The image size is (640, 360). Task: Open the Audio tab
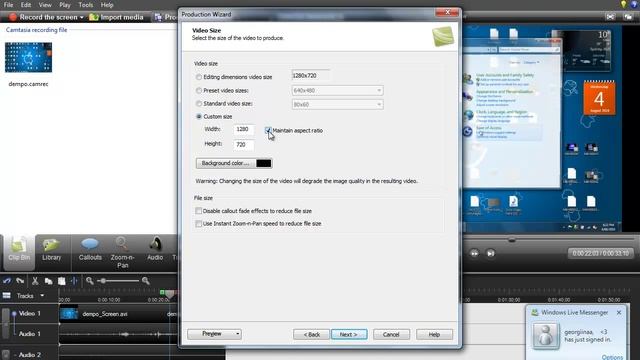pyautogui.click(x=155, y=249)
